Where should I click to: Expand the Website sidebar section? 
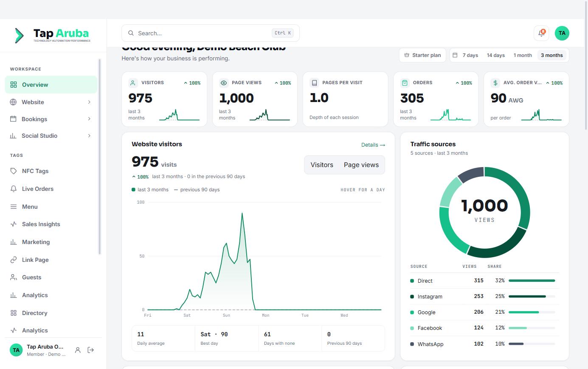point(51,102)
